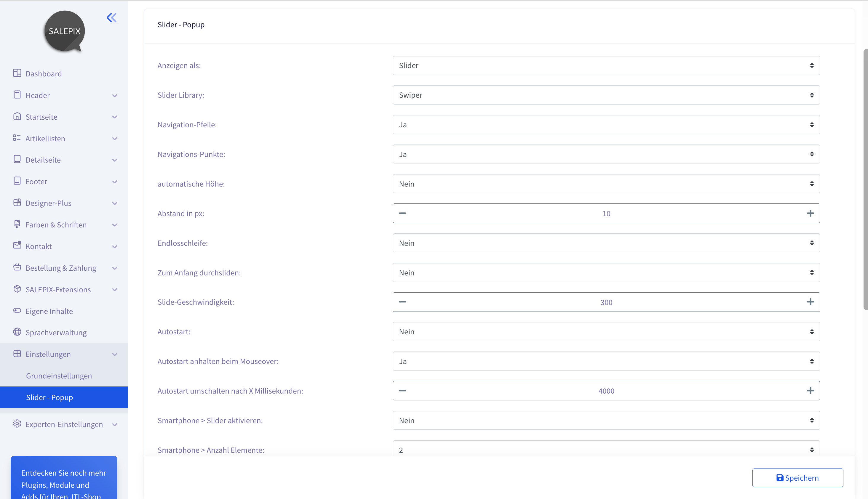Expand the Experten-Einstellungen chevron
This screenshot has height=499, width=868.
(115, 425)
